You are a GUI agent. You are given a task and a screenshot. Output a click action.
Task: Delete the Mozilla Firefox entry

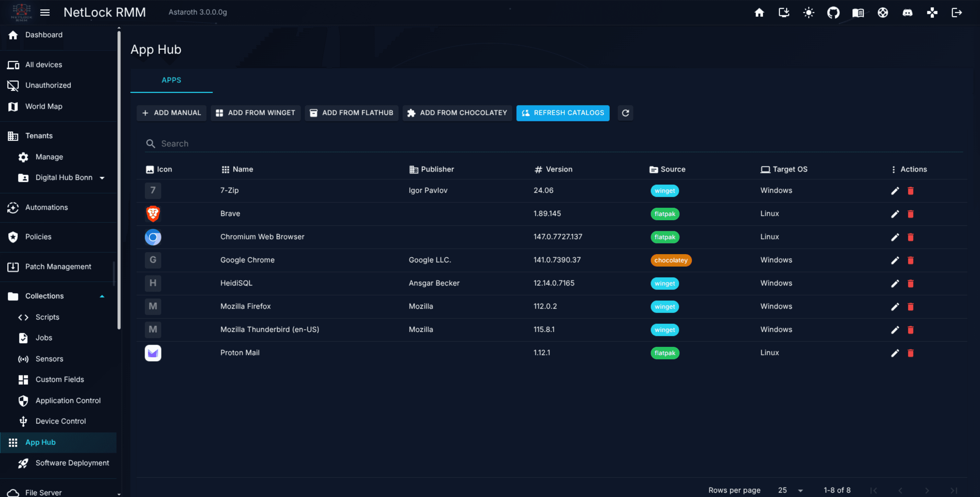pyautogui.click(x=910, y=307)
